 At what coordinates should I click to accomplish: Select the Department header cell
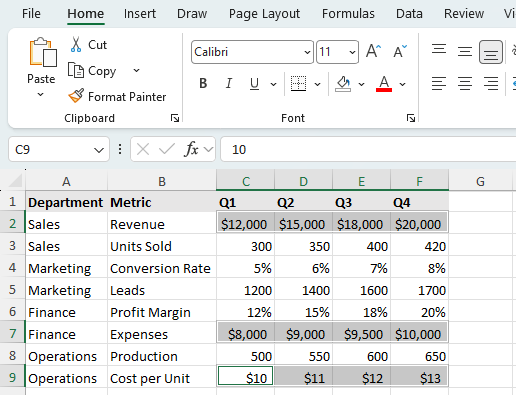66,202
